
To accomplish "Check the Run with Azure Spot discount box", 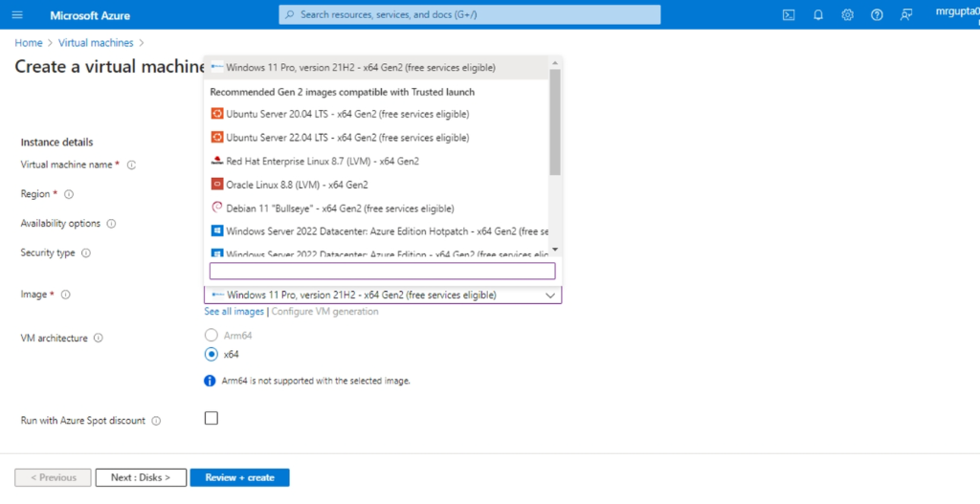I will (x=212, y=418).
